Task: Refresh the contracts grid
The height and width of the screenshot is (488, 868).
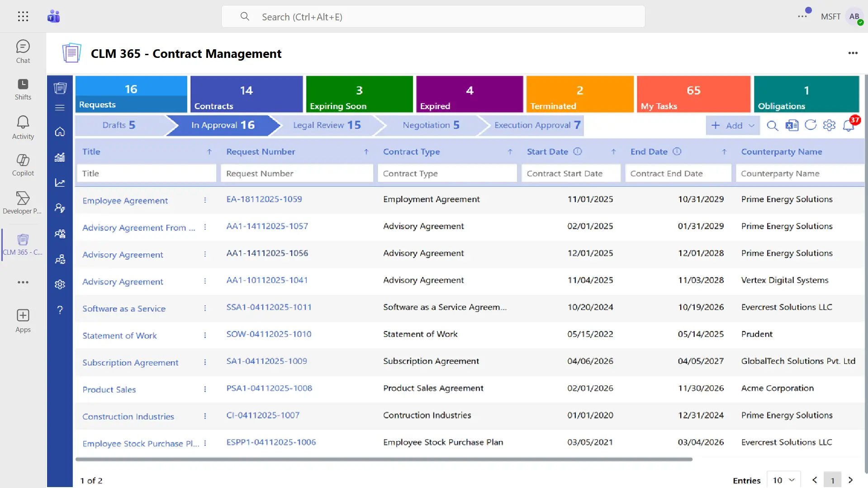Action: coord(811,126)
